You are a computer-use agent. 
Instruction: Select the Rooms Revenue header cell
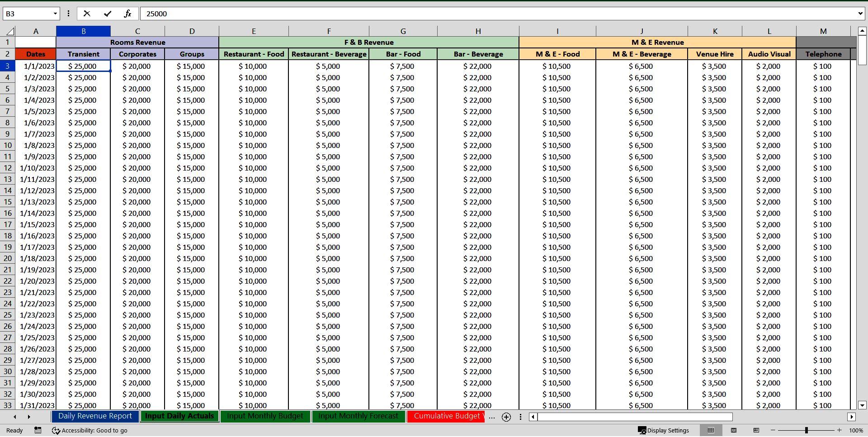click(137, 42)
